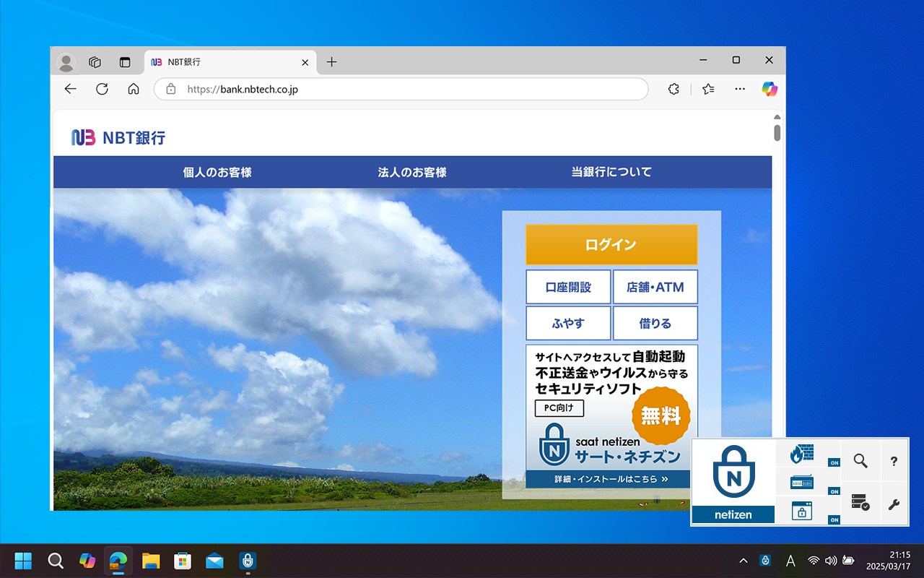Screen dimensions: 924x578
Task: Open the volume speaker icon
Action: click(831, 561)
